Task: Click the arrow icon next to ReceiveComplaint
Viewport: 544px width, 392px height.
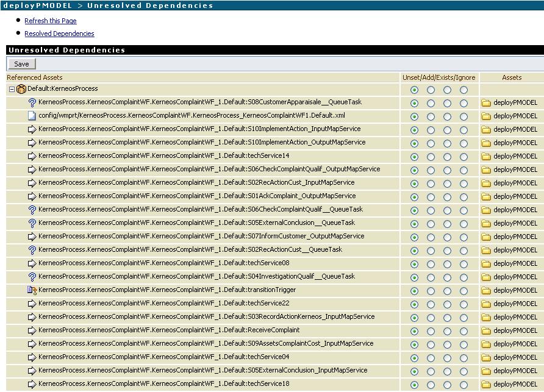Action: pos(32,330)
